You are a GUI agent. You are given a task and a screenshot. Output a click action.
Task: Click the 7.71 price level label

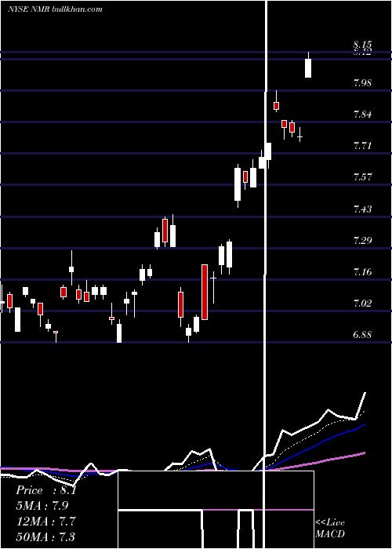pos(362,146)
